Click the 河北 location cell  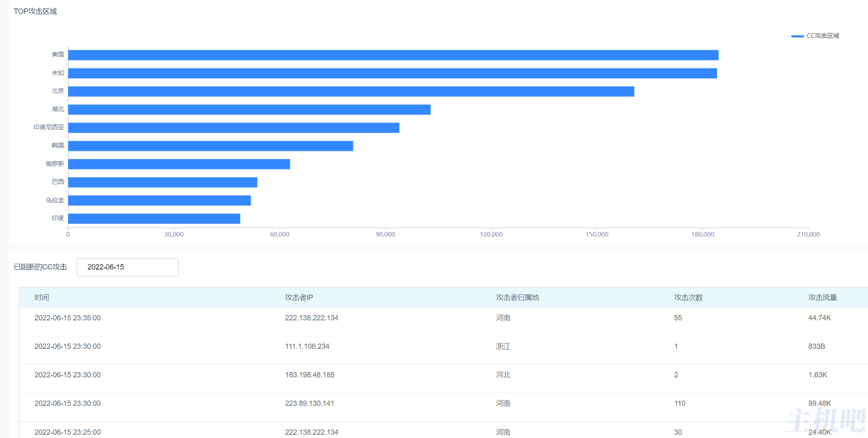503,375
